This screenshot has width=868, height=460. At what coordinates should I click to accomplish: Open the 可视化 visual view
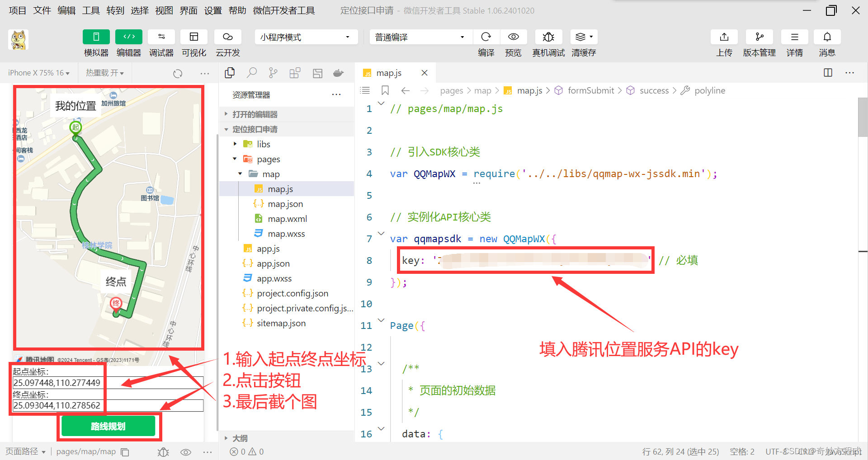(x=194, y=37)
